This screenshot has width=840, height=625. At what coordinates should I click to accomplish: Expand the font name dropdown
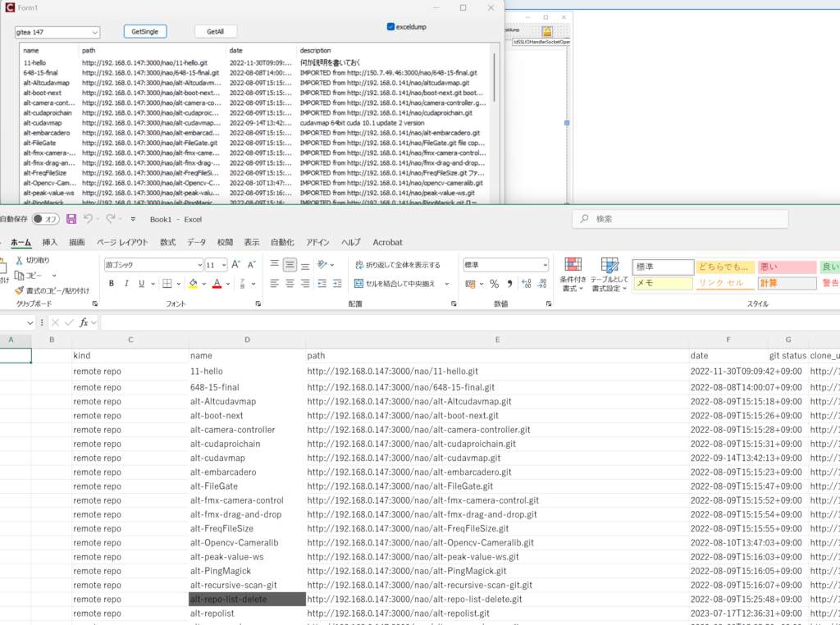tap(199, 265)
